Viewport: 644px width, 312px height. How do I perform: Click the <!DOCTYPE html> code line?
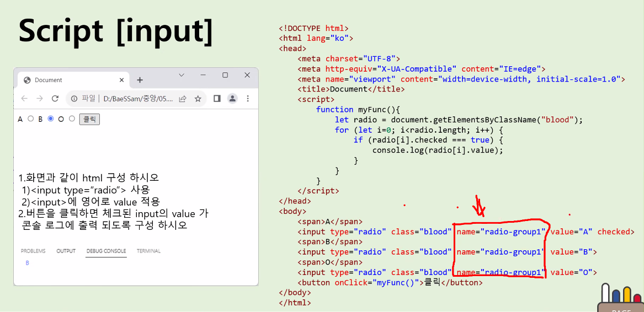click(x=314, y=28)
